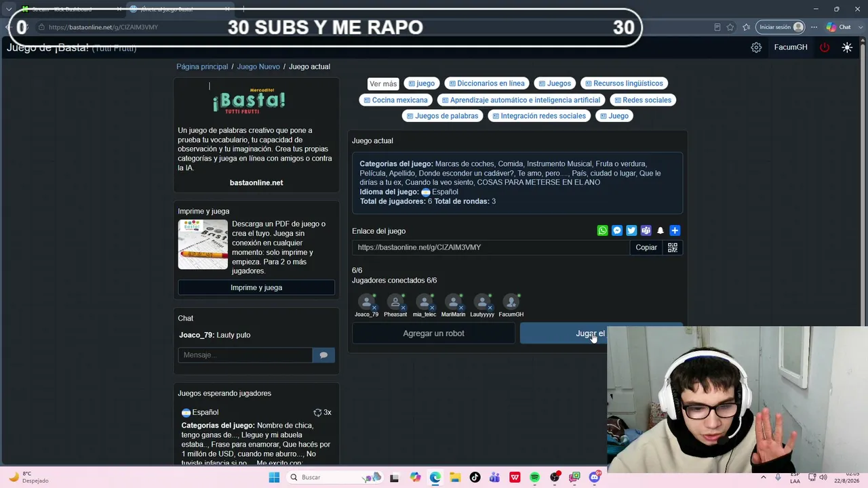Open WPS Office from the taskbar

click(x=515, y=477)
